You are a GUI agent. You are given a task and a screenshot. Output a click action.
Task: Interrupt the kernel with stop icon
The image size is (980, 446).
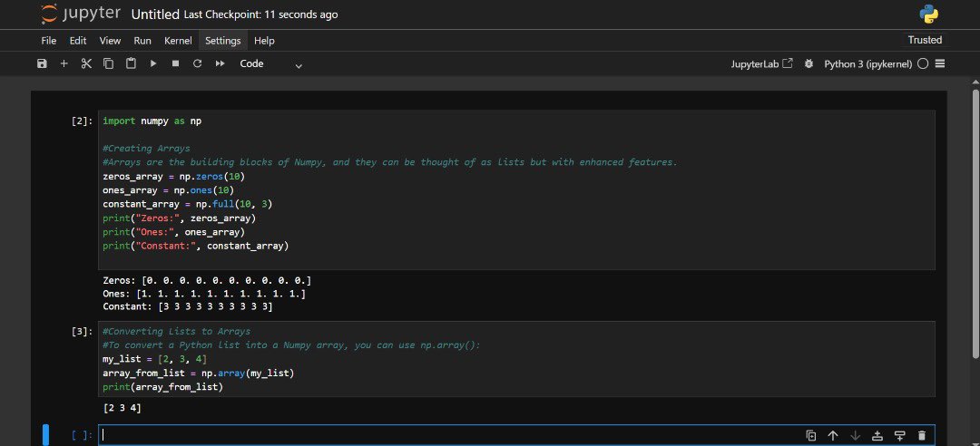[176, 63]
